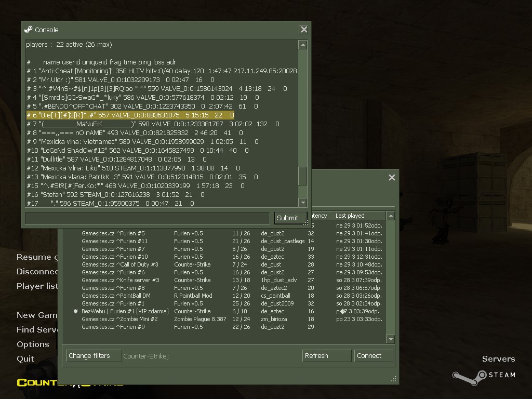The image size is (532, 399).
Task: Sort servers by Last played column
Action: pos(360,216)
